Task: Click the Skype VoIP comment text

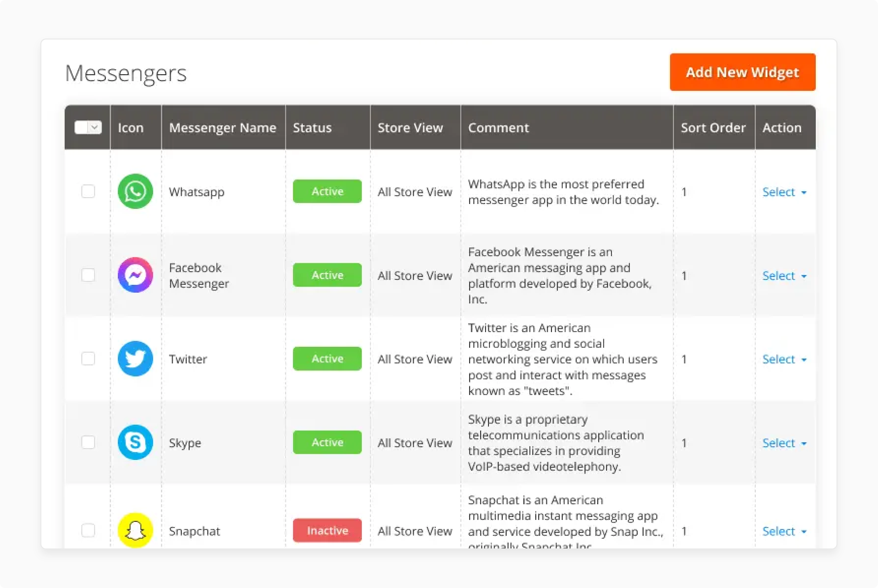Action: [x=556, y=443]
